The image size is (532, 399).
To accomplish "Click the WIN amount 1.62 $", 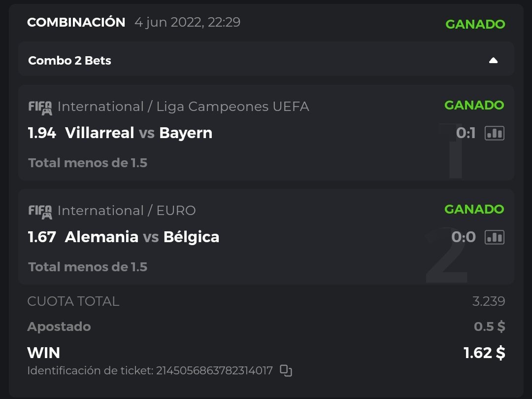I will [x=484, y=353].
